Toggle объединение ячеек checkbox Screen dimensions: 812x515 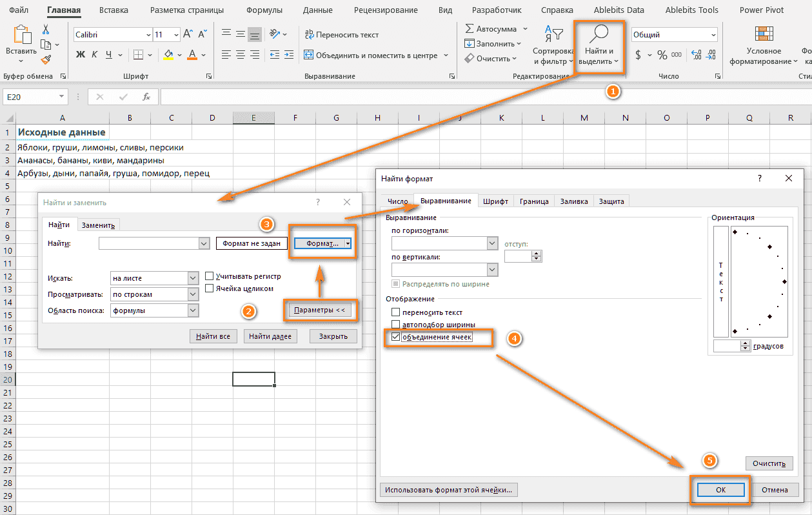[396, 337]
